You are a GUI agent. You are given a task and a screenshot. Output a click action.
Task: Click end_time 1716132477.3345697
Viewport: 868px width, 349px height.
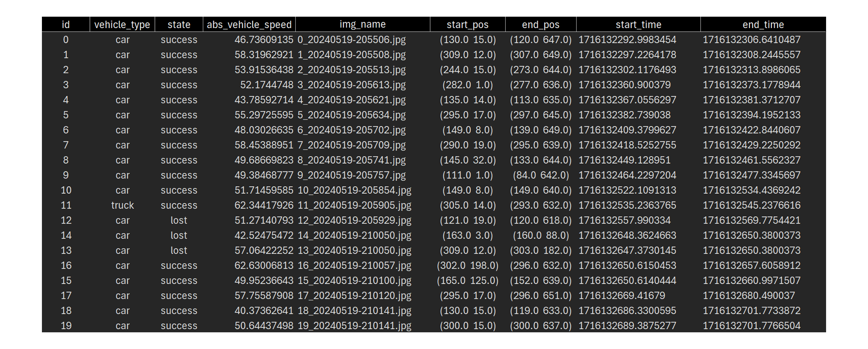coord(752,175)
